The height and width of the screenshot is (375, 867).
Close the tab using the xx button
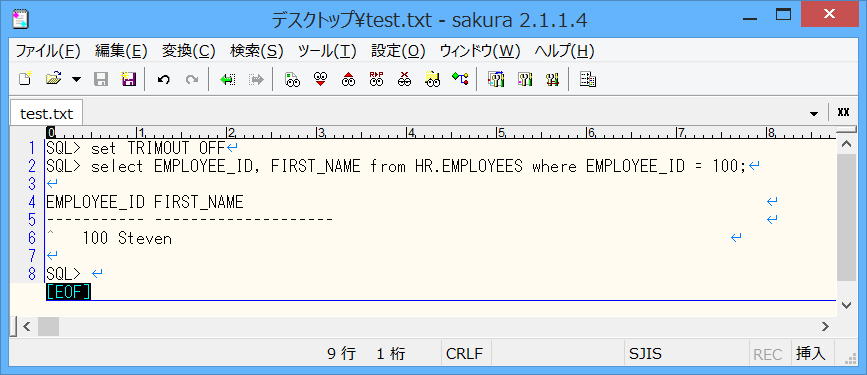843,112
